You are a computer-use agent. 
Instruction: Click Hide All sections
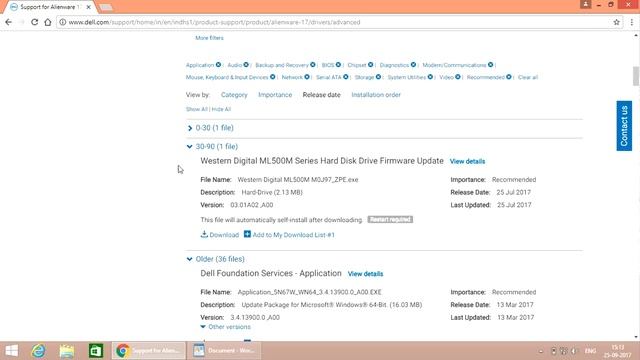click(x=221, y=109)
